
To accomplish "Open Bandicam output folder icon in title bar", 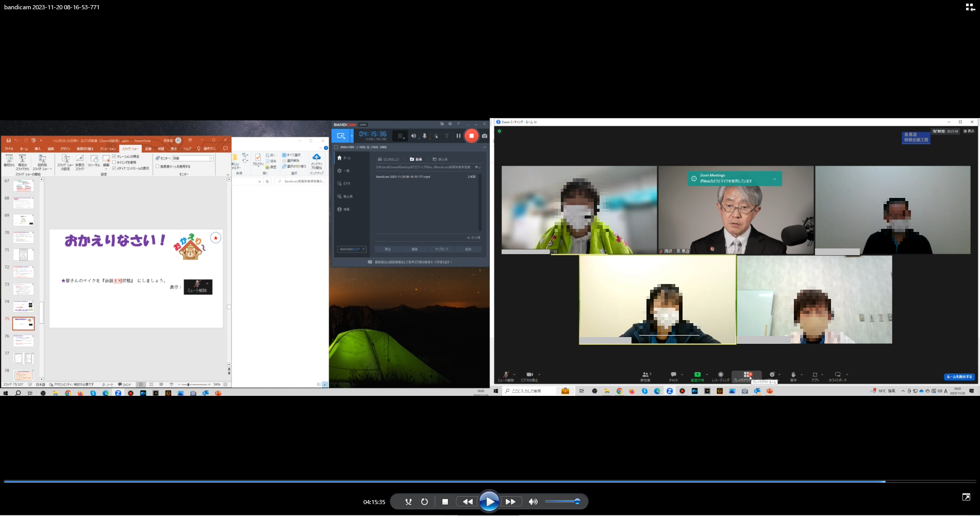I will (x=442, y=124).
